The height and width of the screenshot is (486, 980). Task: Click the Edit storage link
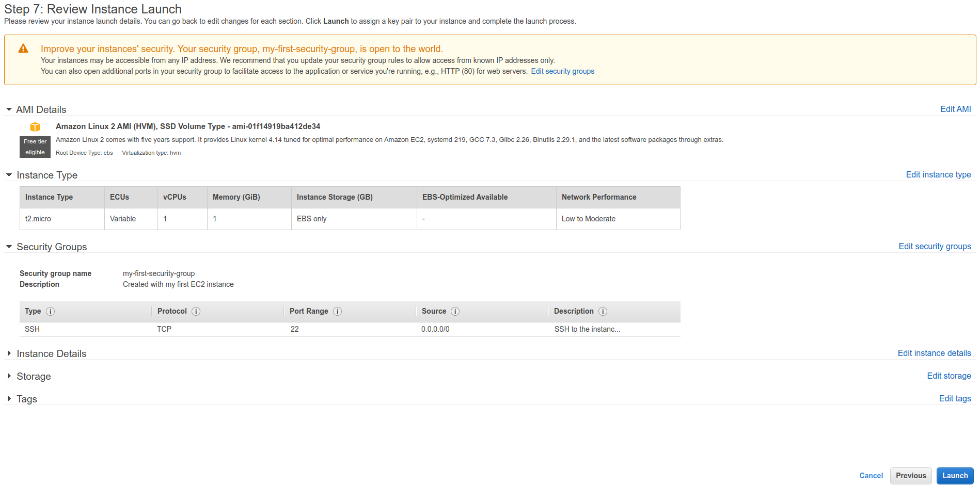949,376
